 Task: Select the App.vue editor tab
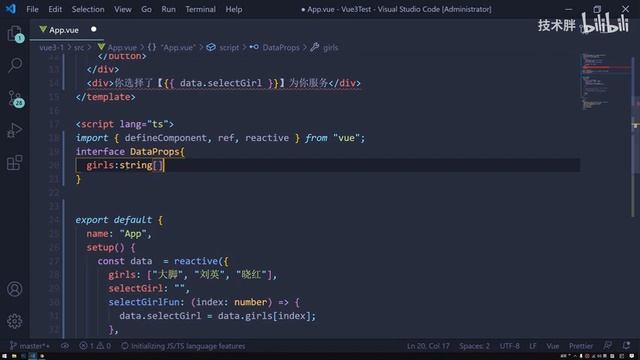pyautogui.click(x=67, y=30)
